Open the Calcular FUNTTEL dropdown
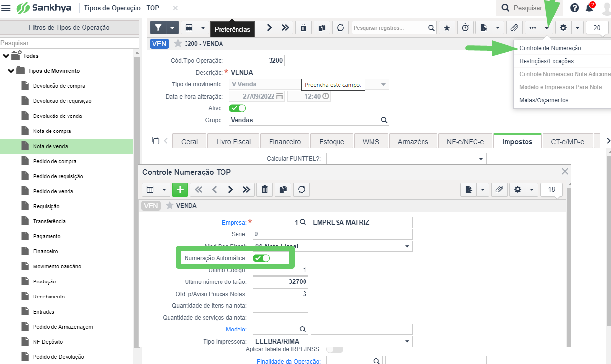The height and width of the screenshot is (364, 611). (407, 159)
